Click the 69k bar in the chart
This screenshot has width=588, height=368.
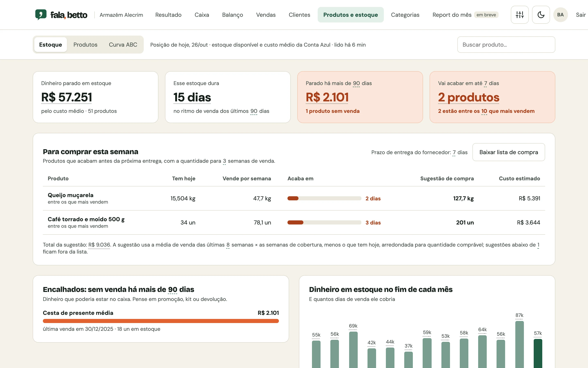click(353, 350)
